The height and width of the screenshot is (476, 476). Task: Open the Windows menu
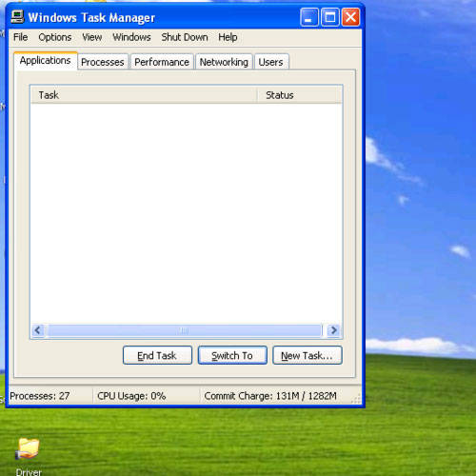131,37
